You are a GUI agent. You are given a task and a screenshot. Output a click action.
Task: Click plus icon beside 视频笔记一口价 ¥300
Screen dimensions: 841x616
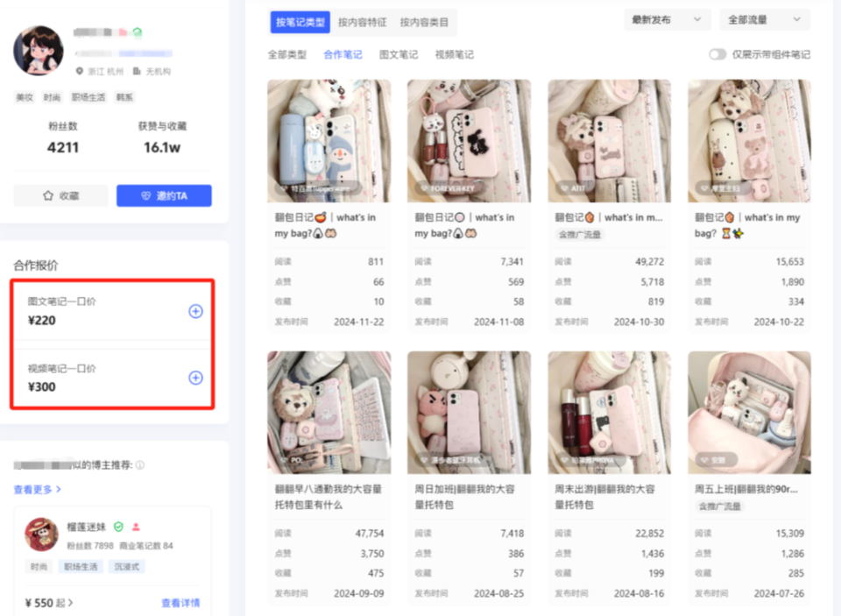(195, 378)
